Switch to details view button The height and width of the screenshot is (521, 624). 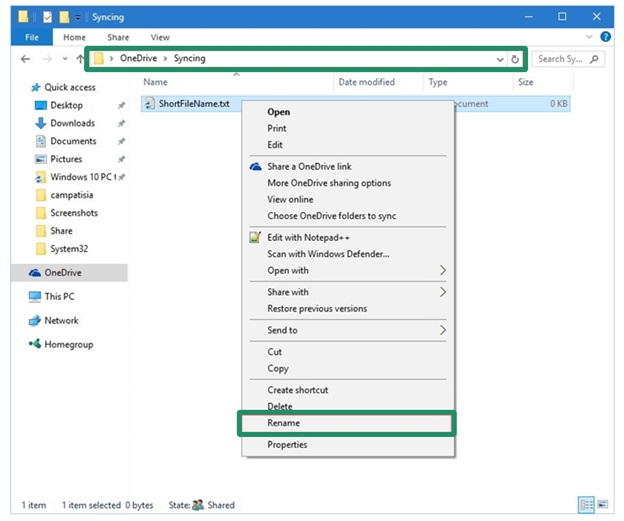coord(586,505)
